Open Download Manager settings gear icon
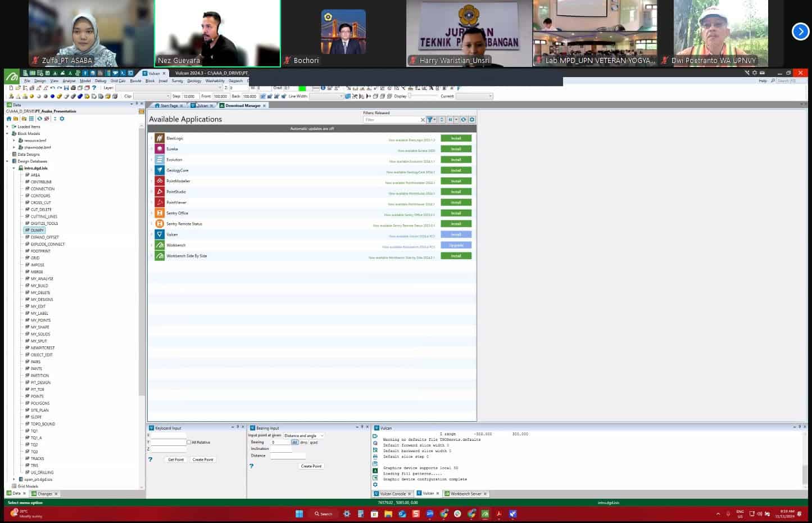The height and width of the screenshot is (523, 812). pos(472,120)
